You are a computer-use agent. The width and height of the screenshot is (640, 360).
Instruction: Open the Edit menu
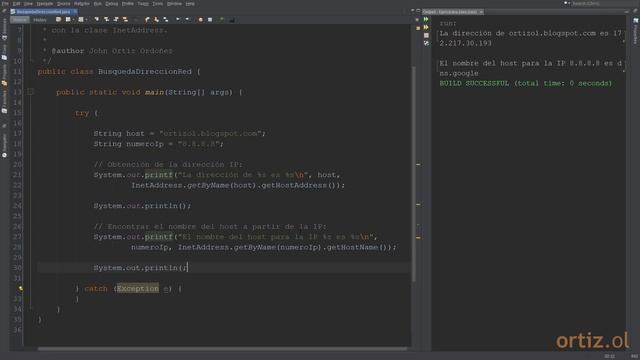pyautogui.click(x=16, y=4)
